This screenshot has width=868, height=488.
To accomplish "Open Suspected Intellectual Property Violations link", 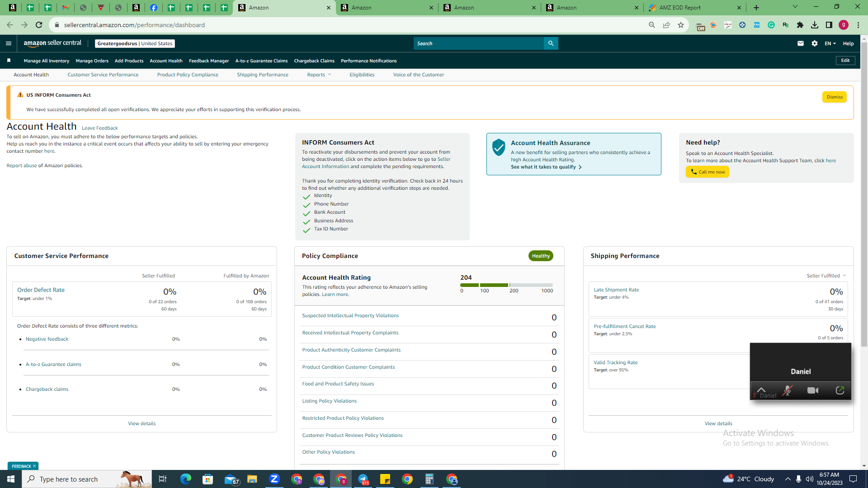I will (x=350, y=315).
